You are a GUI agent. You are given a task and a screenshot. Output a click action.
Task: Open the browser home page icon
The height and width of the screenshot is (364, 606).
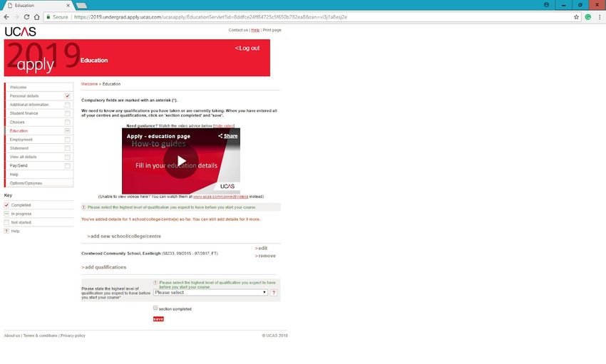36,17
